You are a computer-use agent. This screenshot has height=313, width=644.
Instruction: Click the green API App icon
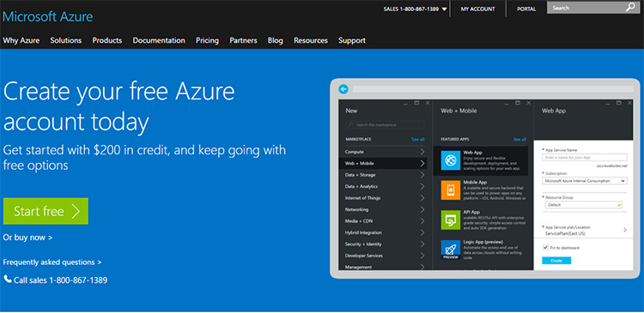(451, 220)
